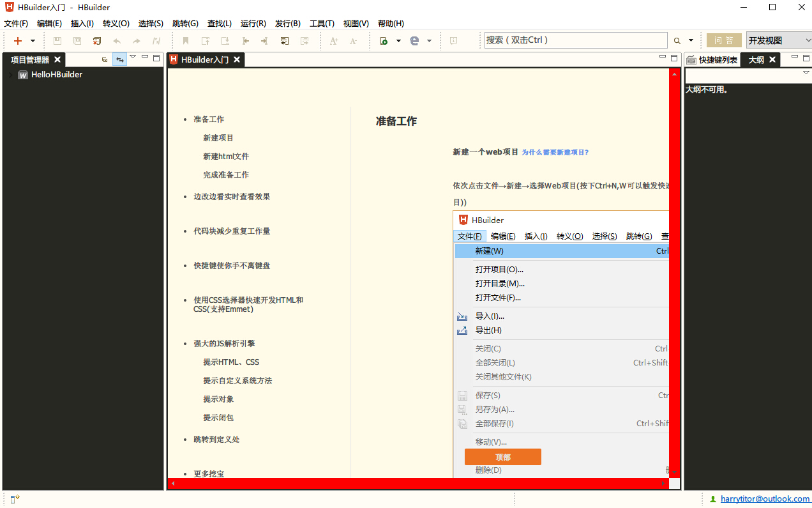Viewport: 812px width, 508px height.
Task: Click the red vertical scrollbar track
Action: coord(674,275)
